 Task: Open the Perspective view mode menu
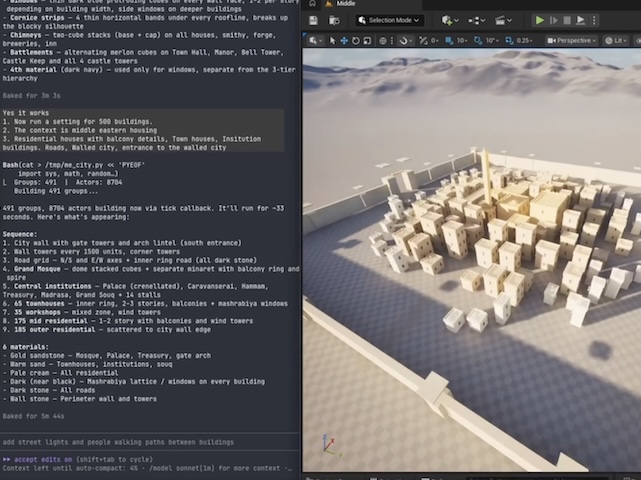click(x=572, y=40)
